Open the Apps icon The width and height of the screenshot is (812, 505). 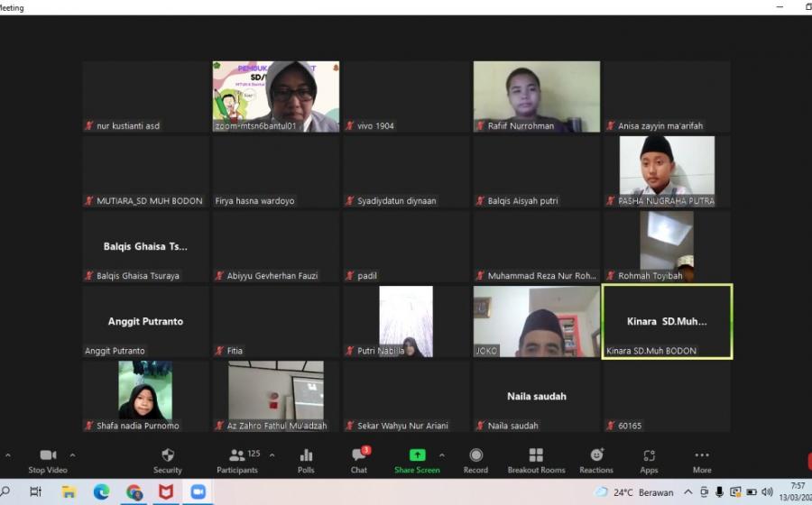(x=649, y=455)
